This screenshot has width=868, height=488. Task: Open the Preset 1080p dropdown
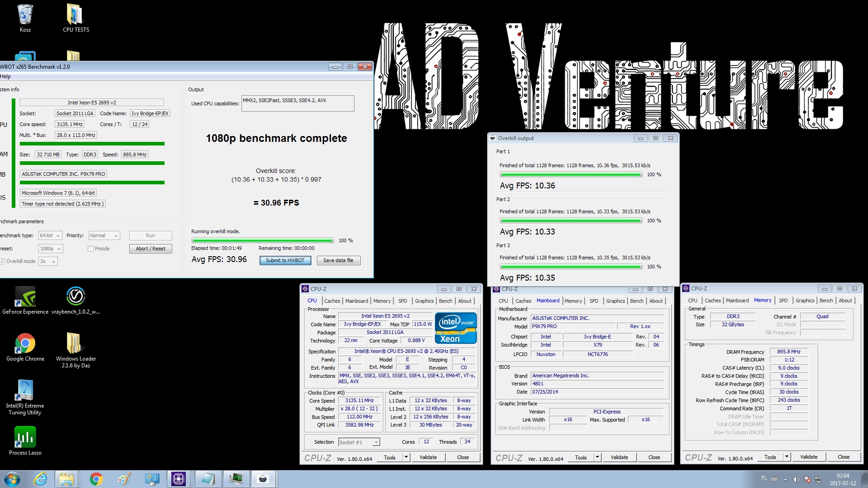click(x=50, y=249)
